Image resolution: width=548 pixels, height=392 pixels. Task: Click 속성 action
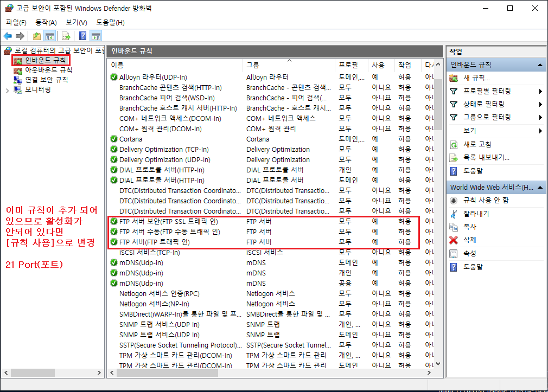point(470,253)
